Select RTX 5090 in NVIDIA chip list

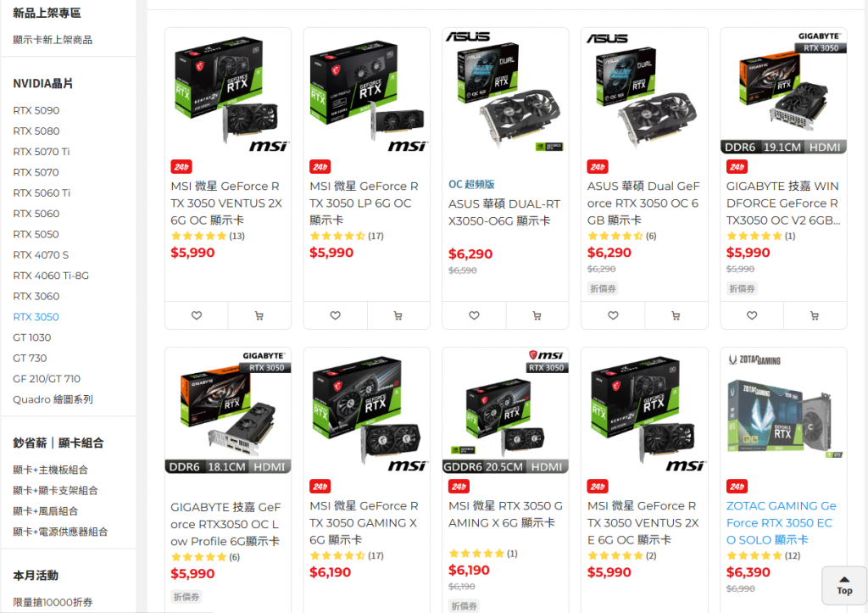(x=36, y=110)
